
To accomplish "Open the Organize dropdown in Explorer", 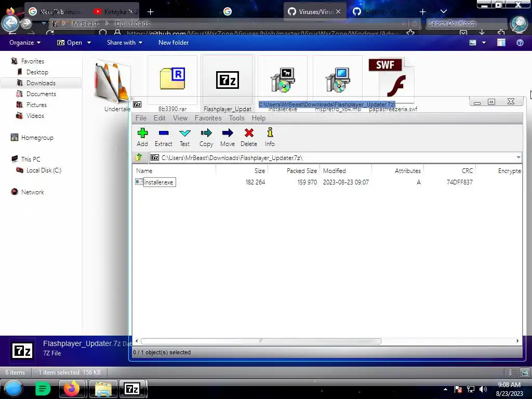I will (25, 43).
